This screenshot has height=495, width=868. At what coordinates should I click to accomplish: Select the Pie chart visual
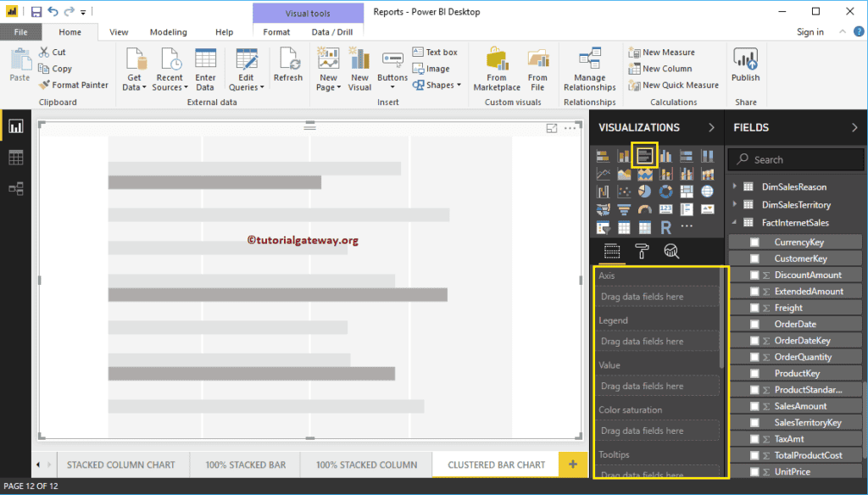point(645,191)
